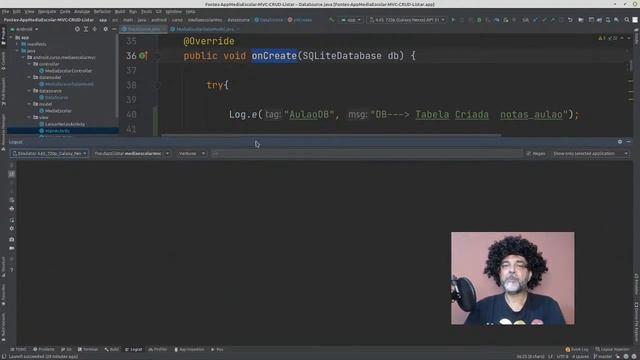Click the Debug app bug icon
Screen dimensions: 640x360
tap(479, 20)
